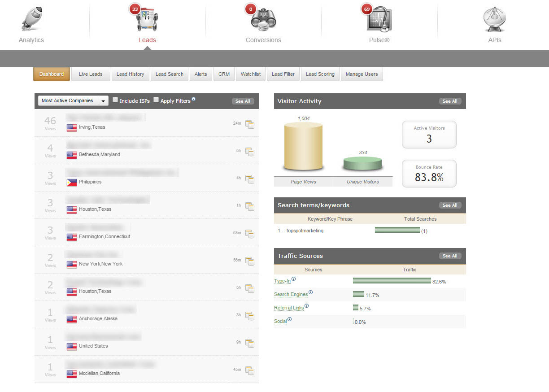
Task: Open the Lead Scoring tab
Action: coord(320,74)
